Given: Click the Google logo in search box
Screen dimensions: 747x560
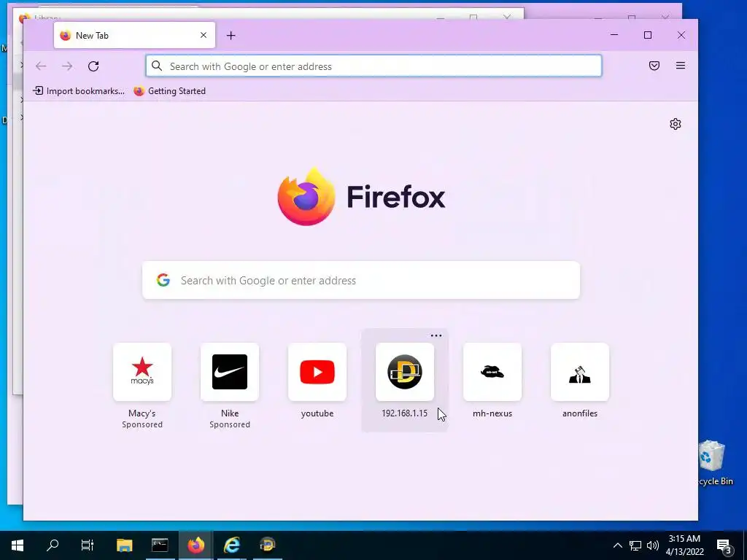Looking at the screenshot, I should pyautogui.click(x=163, y=280).
